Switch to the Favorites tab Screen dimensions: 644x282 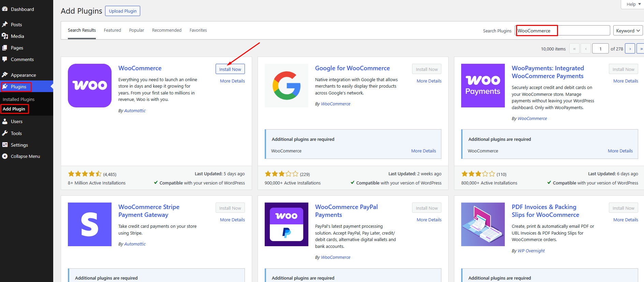[x=198, y=30]
